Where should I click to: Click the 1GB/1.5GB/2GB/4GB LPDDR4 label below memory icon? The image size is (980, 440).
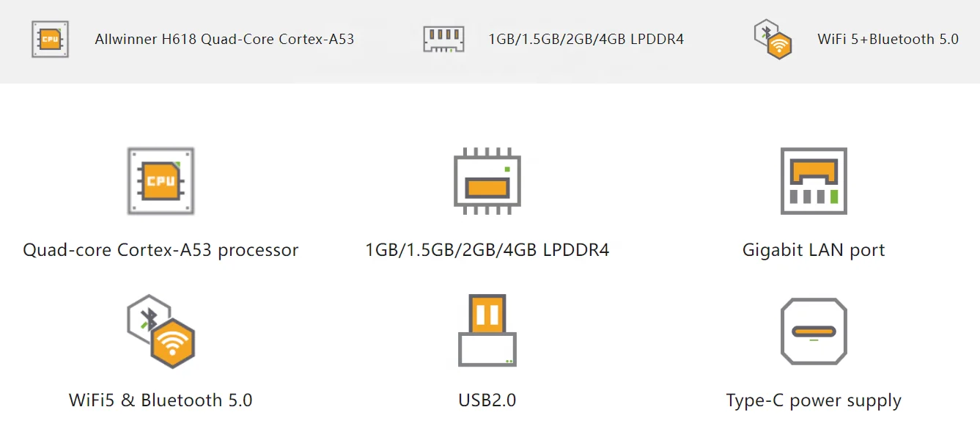coord(487,250)
